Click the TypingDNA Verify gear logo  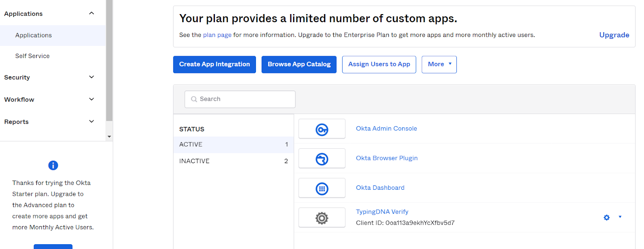coord(322,218)
